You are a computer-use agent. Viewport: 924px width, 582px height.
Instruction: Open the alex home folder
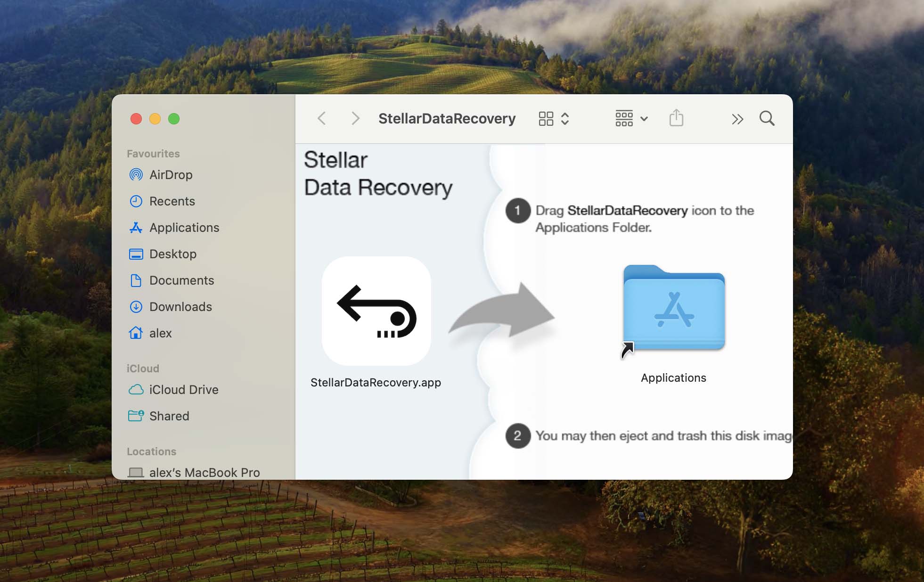[x=204, y=333]
